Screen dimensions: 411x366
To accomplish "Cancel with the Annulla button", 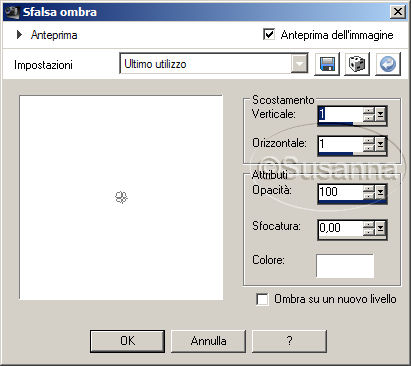I will click(x=208, y=341).
